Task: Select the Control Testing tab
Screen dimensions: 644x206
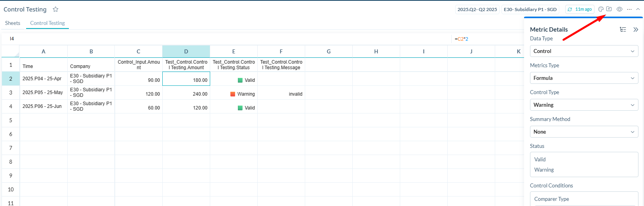Action: [x=47, y=23]
